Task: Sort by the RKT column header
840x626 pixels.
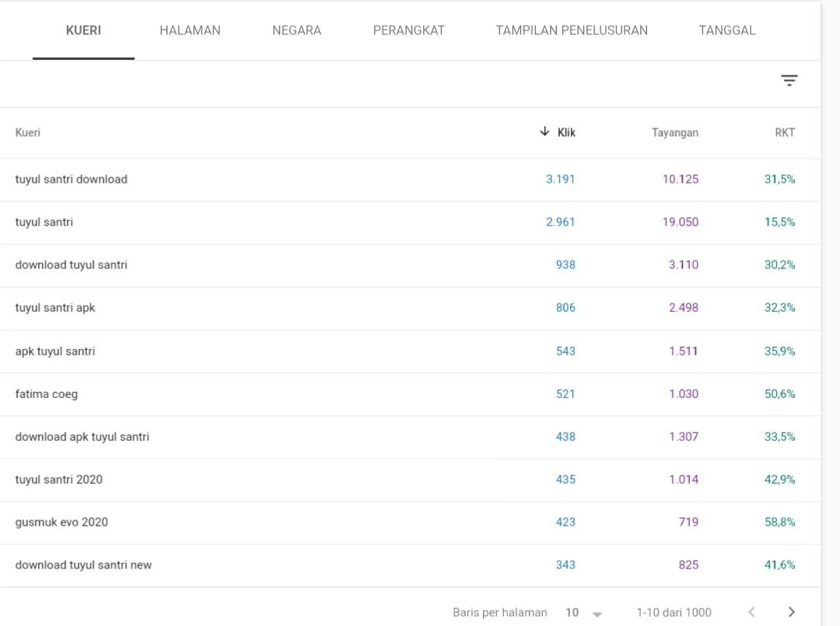Action: tap(785, 132)
